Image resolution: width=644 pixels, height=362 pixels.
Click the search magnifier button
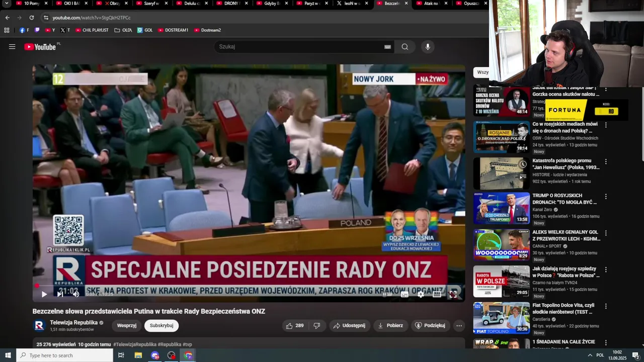(x=405, y=47)
